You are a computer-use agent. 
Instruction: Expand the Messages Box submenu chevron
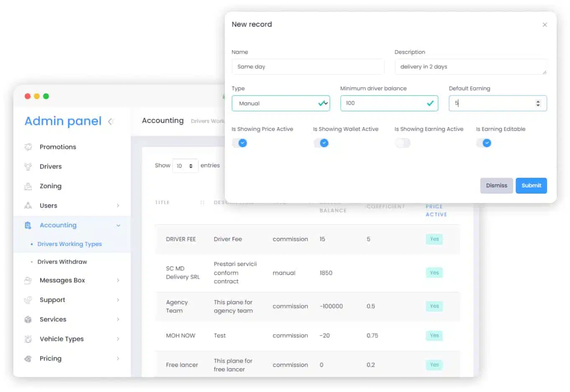coord(118,280)
